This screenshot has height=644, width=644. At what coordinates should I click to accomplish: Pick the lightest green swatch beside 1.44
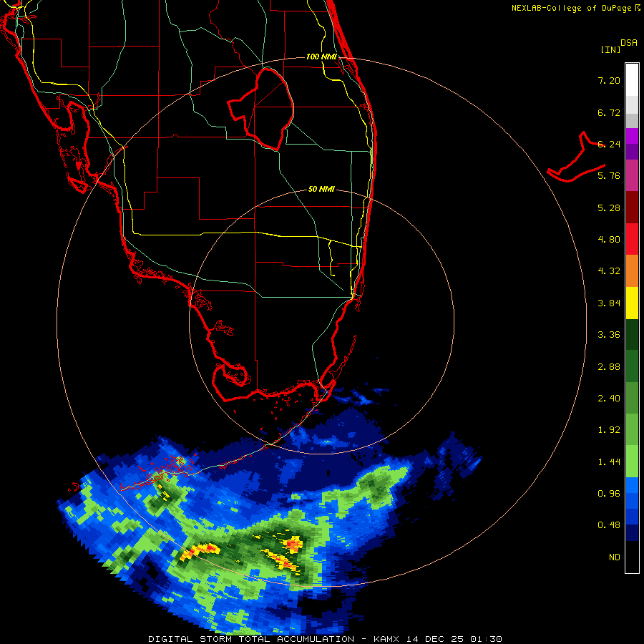pyautogui.click(x=632, y=462)
